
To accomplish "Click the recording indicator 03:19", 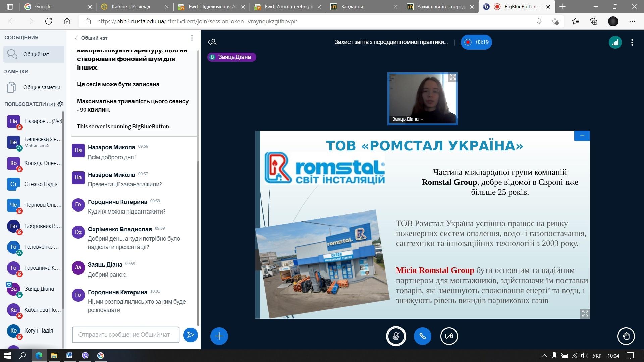I will coord(476,42).
